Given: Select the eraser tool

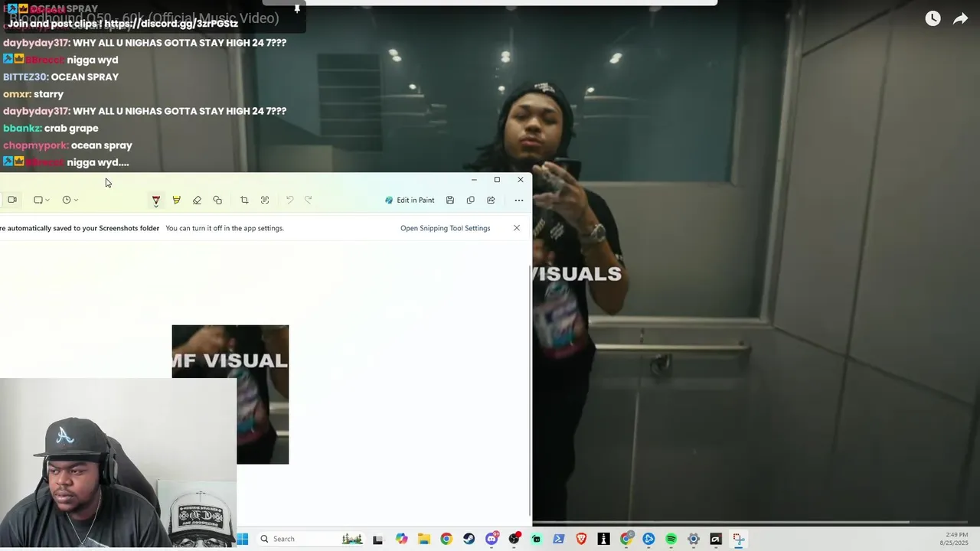Looking at the screenshot, I should (197, 200).
